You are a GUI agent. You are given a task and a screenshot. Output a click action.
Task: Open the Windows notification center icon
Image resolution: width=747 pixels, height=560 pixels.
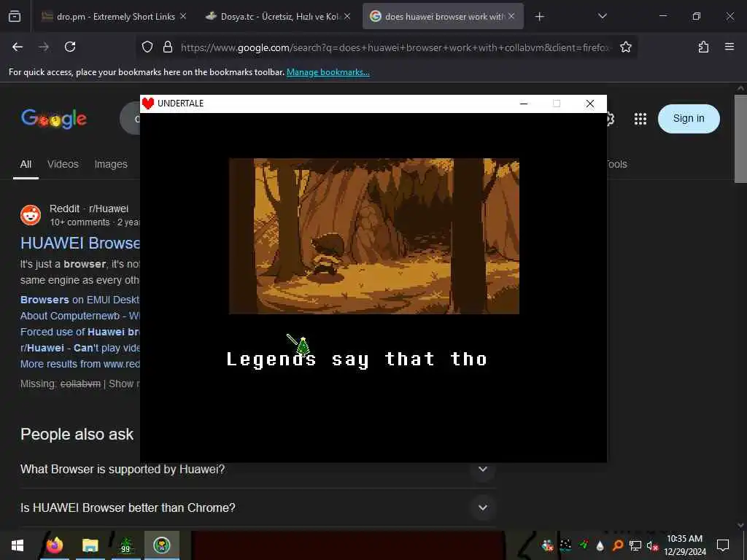pos(723,545)
